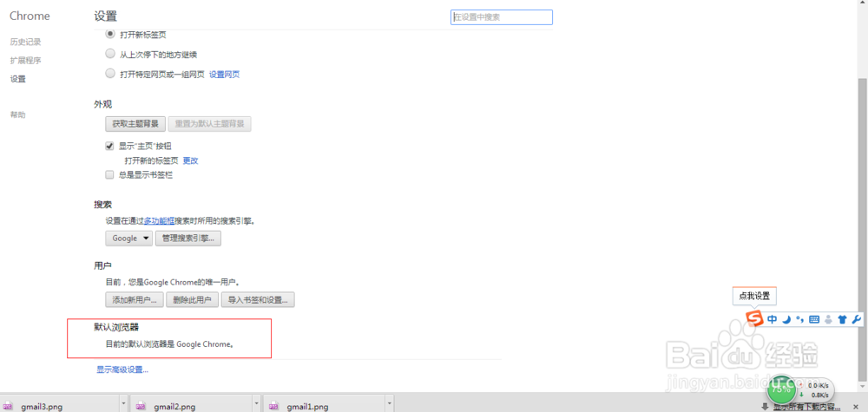Select the 从上次停下的地方继续 radio option
The height and width of the screenshot is (412, 868).
pos(109,54)
